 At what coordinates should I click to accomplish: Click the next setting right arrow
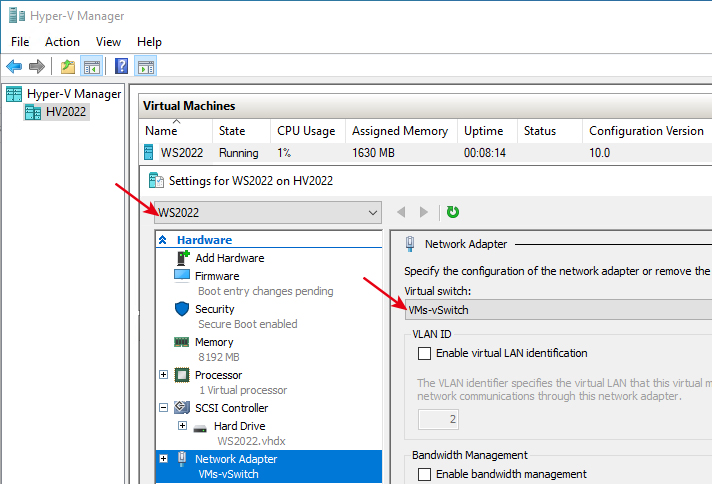point(424,212)
